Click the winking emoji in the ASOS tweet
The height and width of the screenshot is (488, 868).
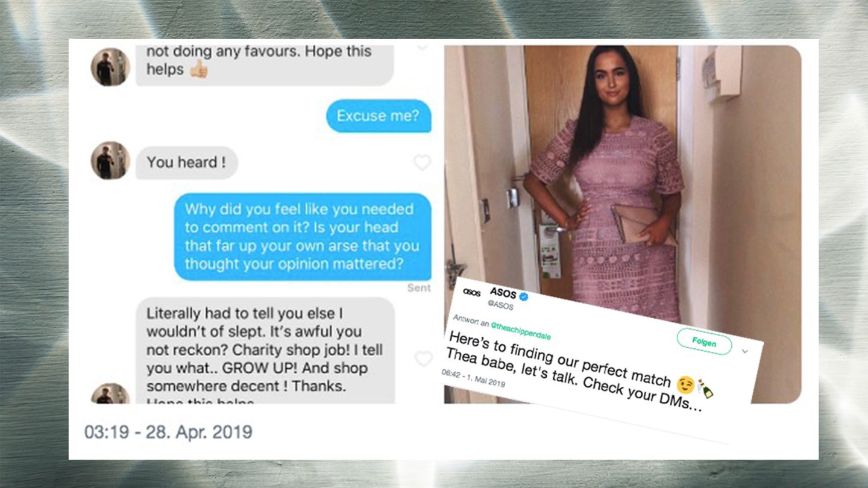685,384
